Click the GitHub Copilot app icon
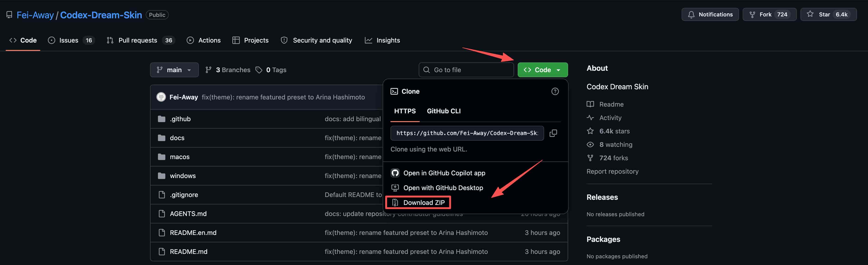The image size is (868, 265). pyautogui.click(x=395, y=173)
